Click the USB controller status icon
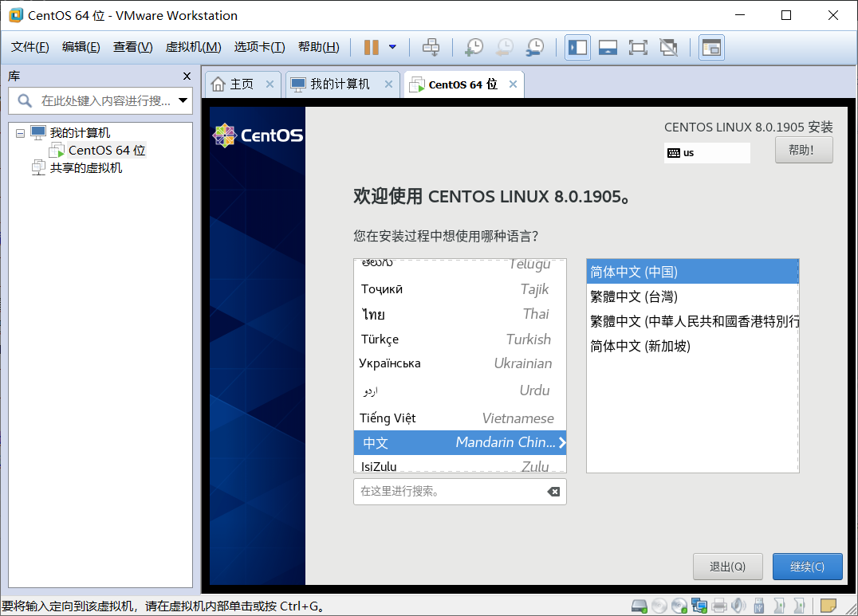858x616 pixels. coord(758,606)
